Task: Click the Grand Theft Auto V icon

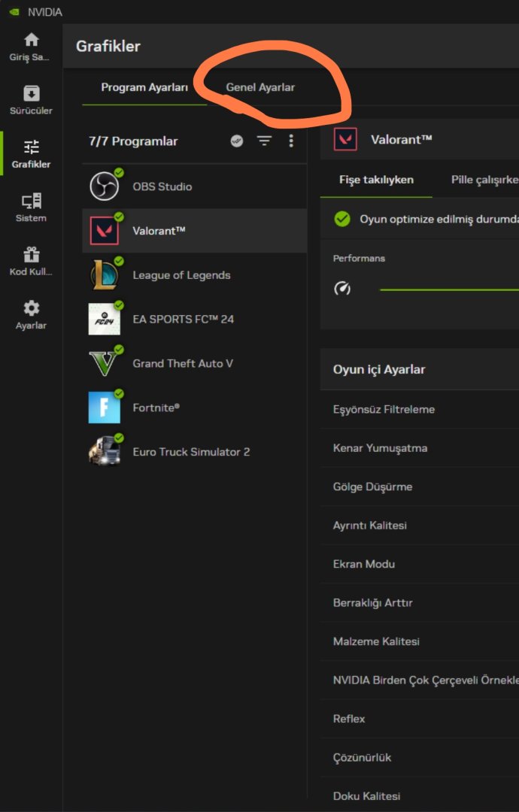Action: (105, 363)
